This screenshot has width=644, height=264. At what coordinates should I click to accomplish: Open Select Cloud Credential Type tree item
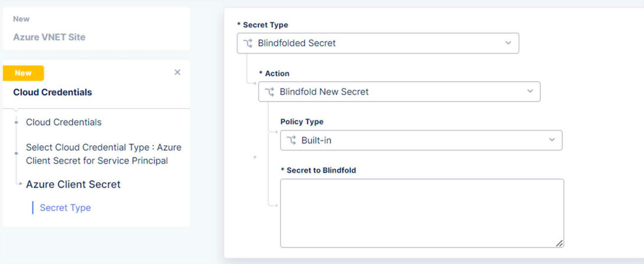(x=103, y=154)
